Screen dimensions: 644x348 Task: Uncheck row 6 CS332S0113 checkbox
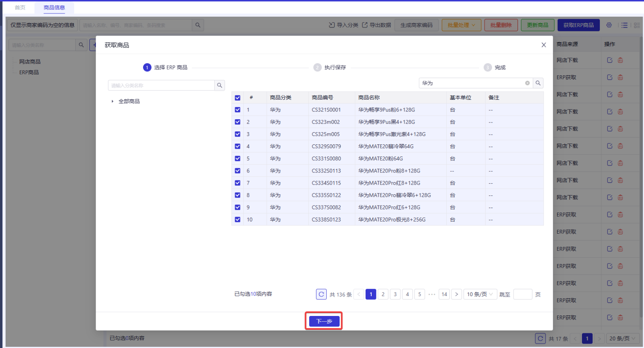click(237, 171)
